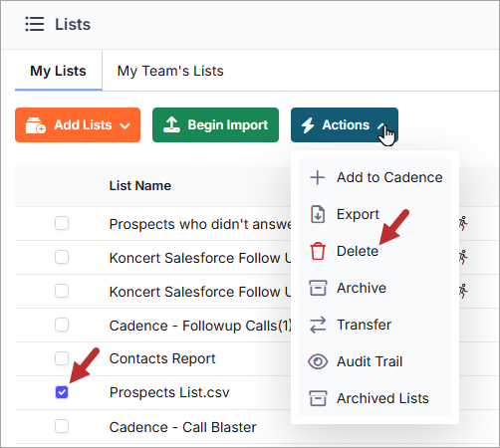Click the running figure icon in first row
The image size is (500, 448).
click(x=463, y=223)
